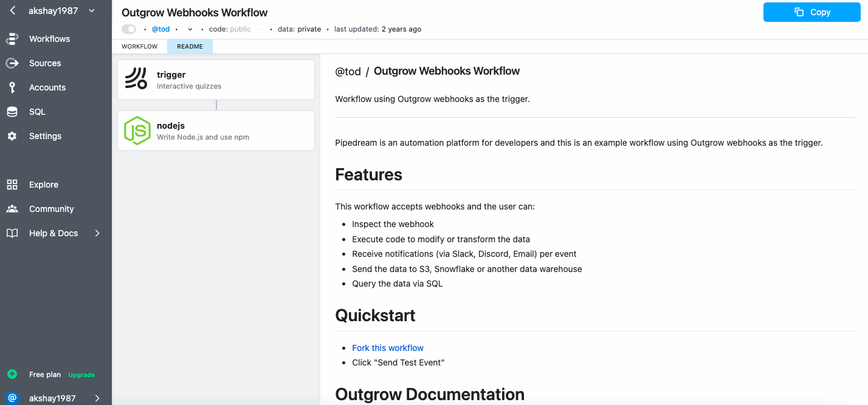Viewport: 868px width, 405px height.
Task: Click 'Write Node.js and use npm' subtitle
Action: tap(203, 137)
